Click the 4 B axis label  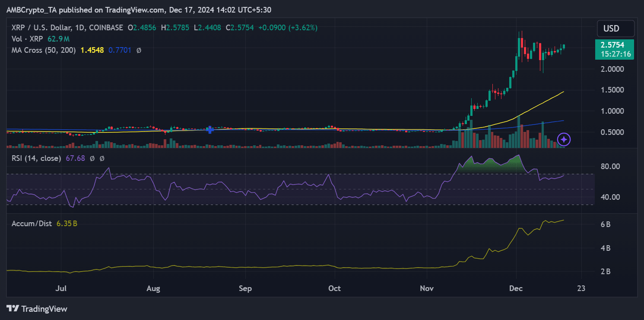tap(605, 248)
